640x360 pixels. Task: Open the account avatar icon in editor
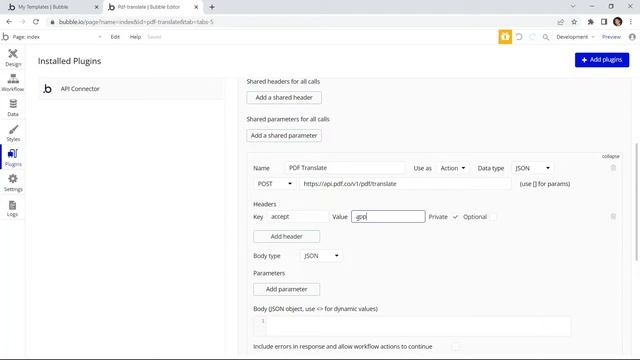(x=632, y=37)
